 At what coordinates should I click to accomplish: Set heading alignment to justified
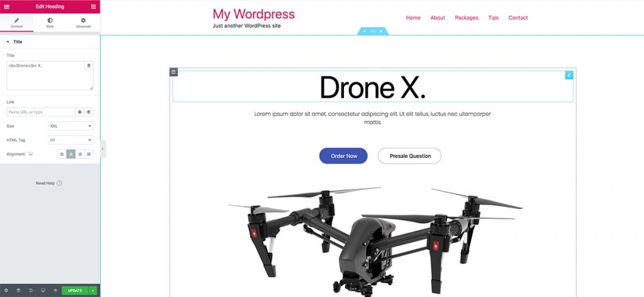[89, 154]
